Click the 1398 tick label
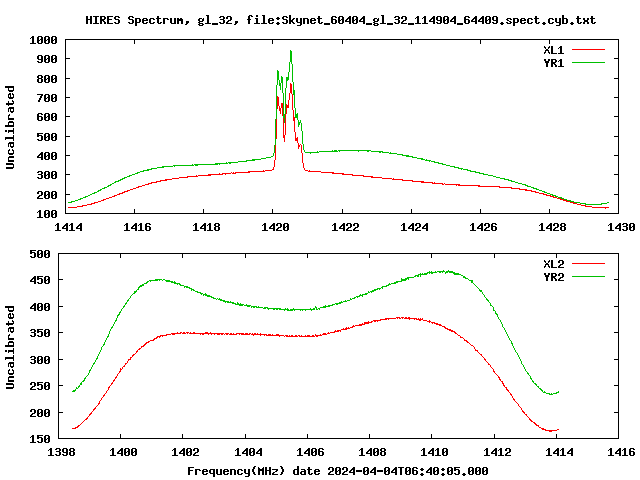Screen dimensions: 640x480 coord(61,452)
